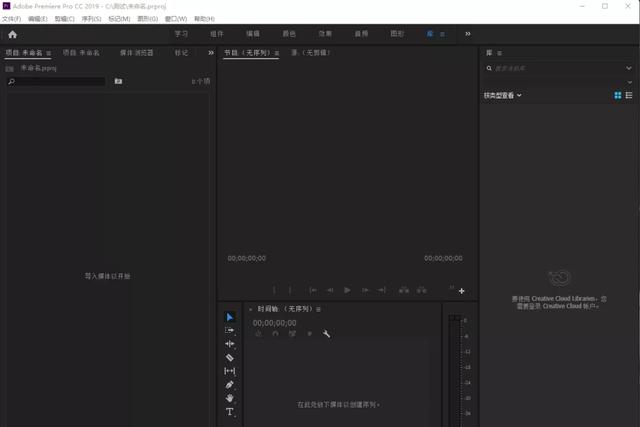Select the Slip tool

pos(230,371)
